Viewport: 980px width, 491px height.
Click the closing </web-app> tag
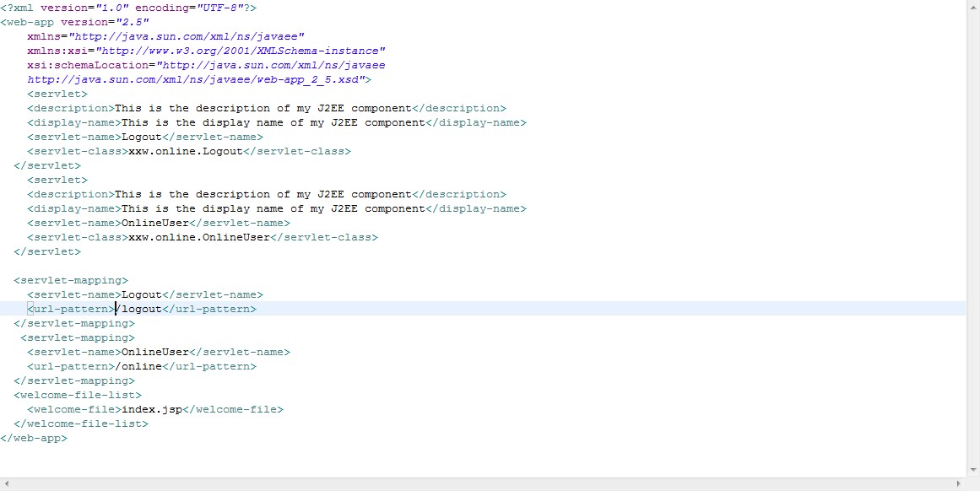[x=34, y=440]
